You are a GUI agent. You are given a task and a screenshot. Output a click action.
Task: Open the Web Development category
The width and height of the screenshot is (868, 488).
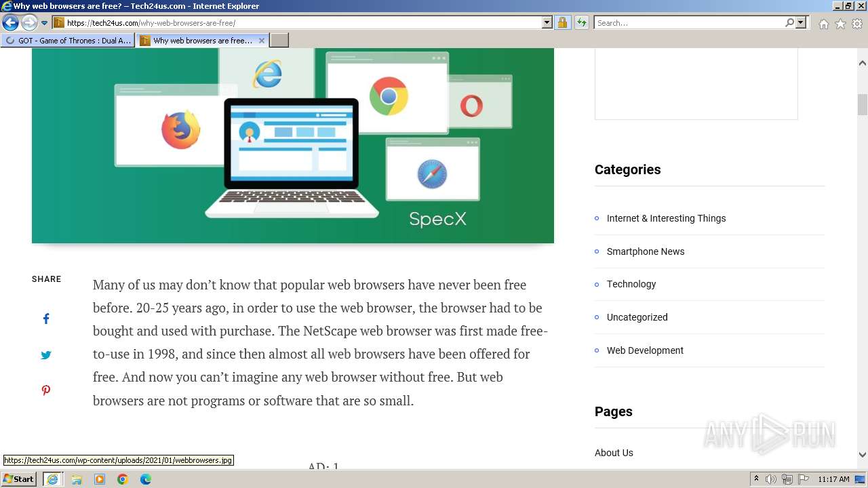pyautogui.click(x=645, y=350)
